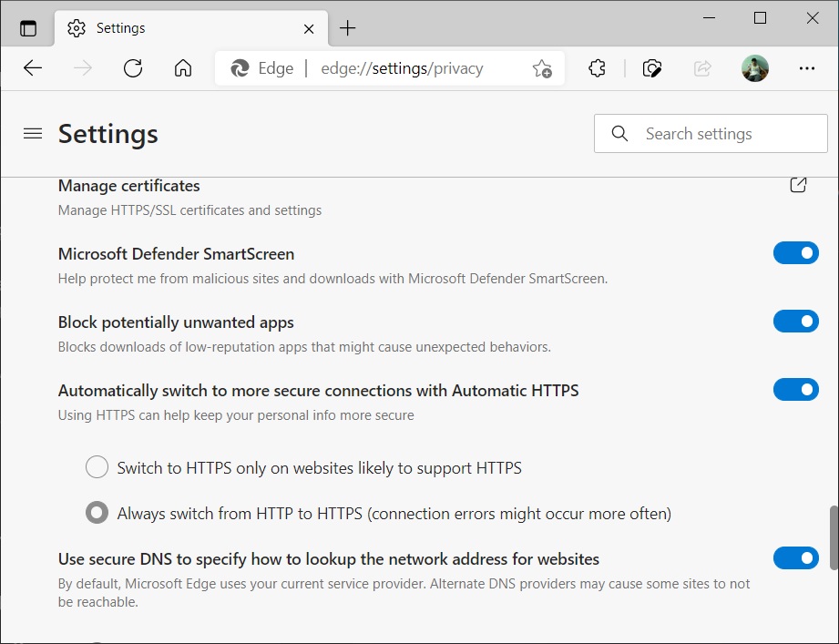This screenshot has height=644, width=839.
Task: Click the tab actions button top-left
Action: (x=28, y=27)
